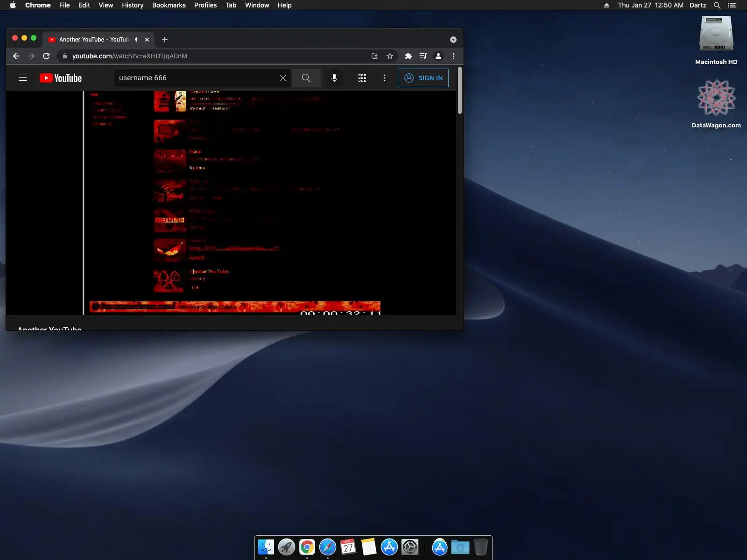Screen dimensions: 747x560
Task: Open the Bookmarks menu
Action: (x=169, y=5)
